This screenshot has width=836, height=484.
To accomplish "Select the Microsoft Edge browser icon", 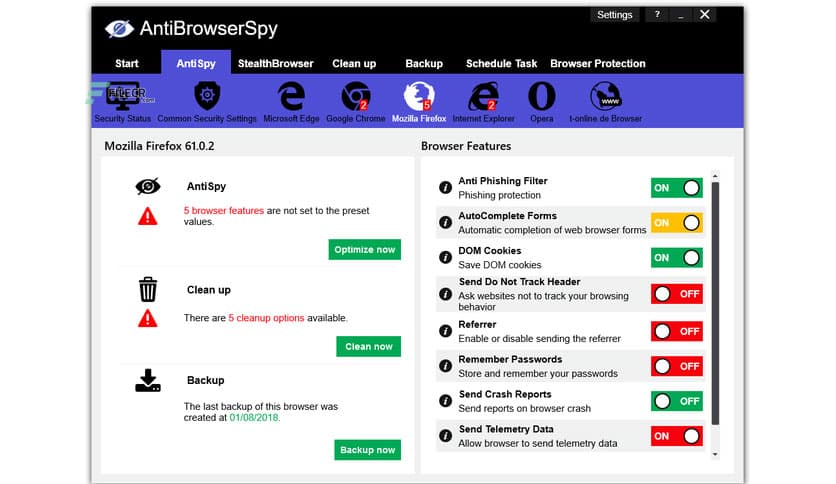I will pos(291,96).
